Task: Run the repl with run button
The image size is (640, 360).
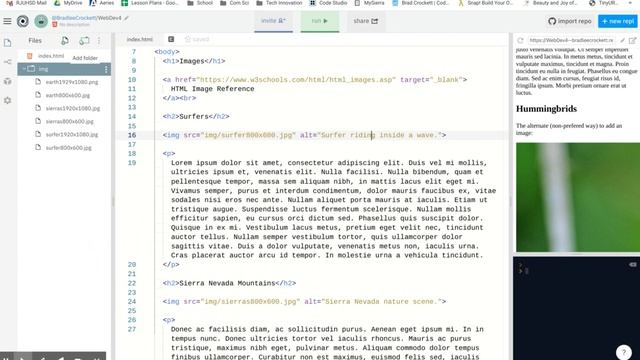Action: [x=320, y=21]
